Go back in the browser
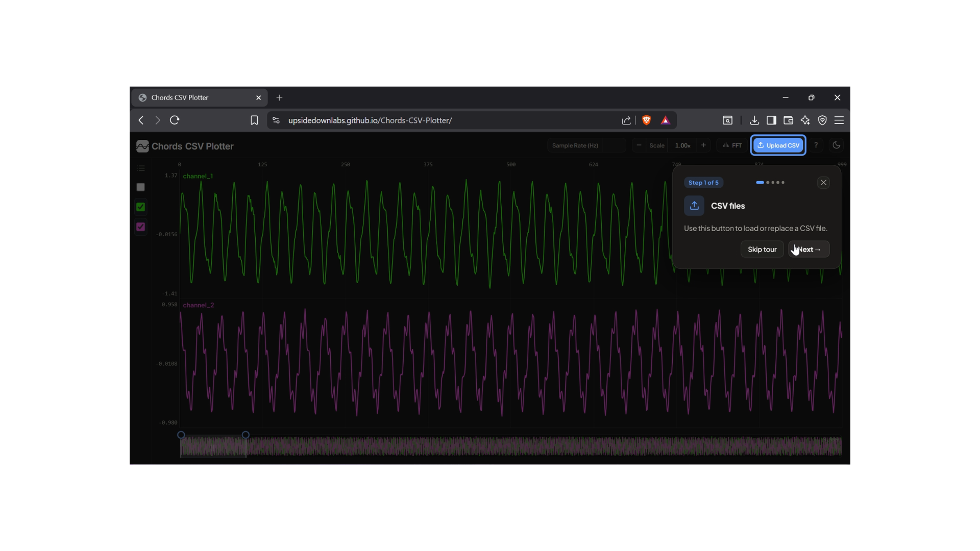The height and width of the screenshot is (551, 980). [141, 120]
